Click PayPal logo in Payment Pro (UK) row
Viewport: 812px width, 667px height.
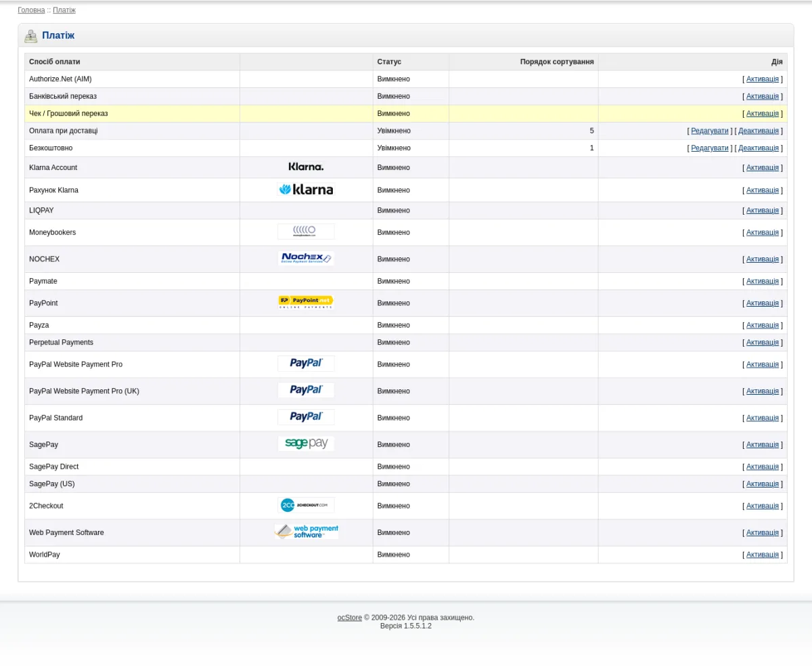coord(306,390)
